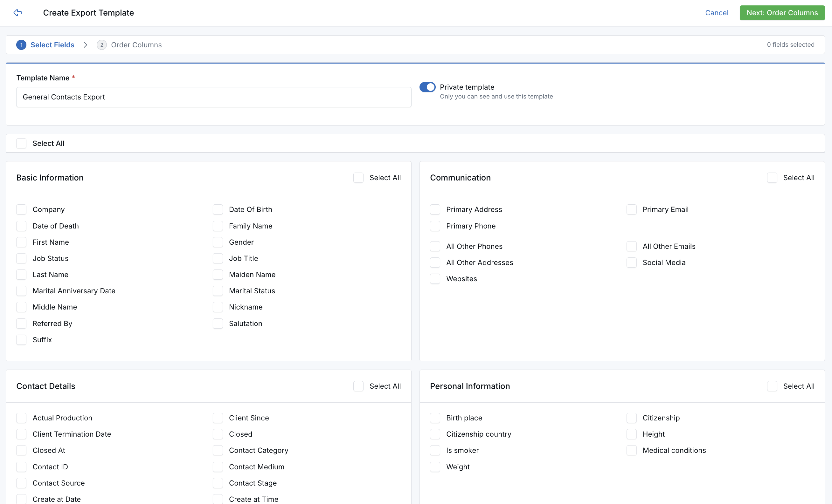The image size is (832, 504).
Task: Check the Medical conditions checkbox
Action: pyautogui.click(x=632, y=450)
